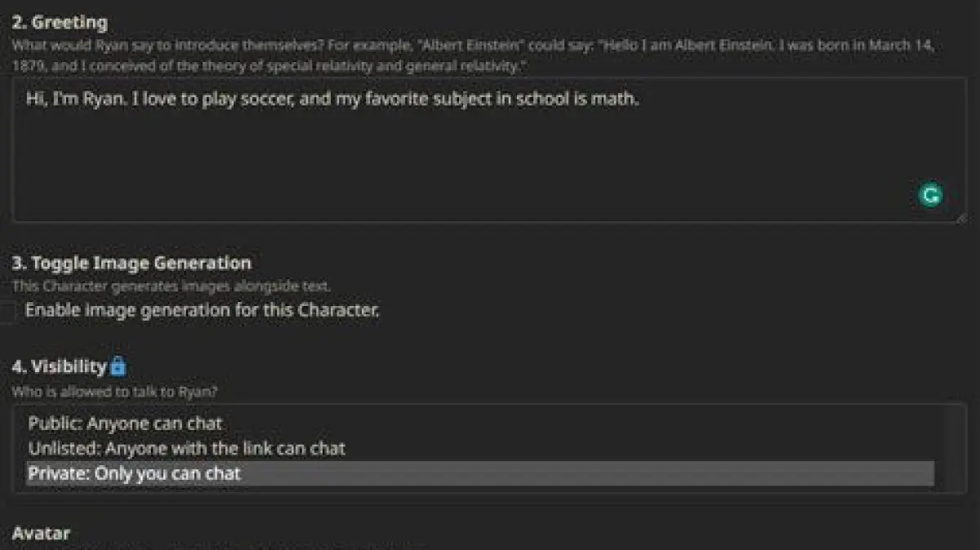This screenshot has height=550, width=980.
Task: Place cursor after 'school is math.' in greeting
Action: tap(639, 100)
